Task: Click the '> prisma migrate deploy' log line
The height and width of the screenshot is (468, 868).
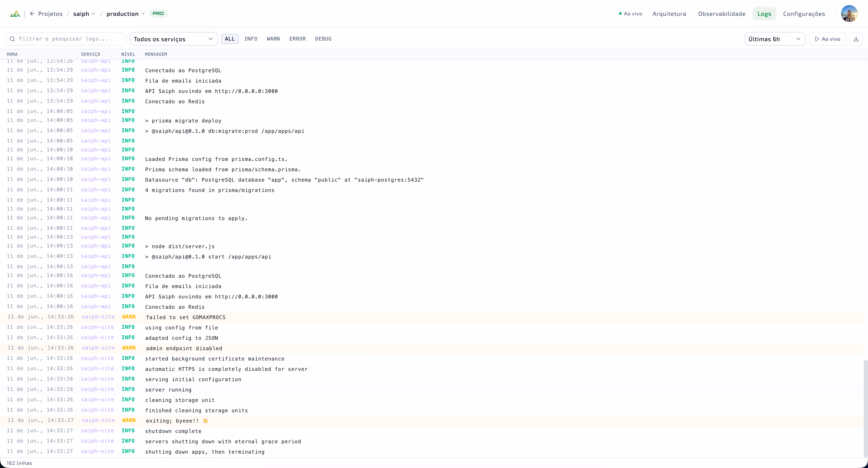Action: 183,121
